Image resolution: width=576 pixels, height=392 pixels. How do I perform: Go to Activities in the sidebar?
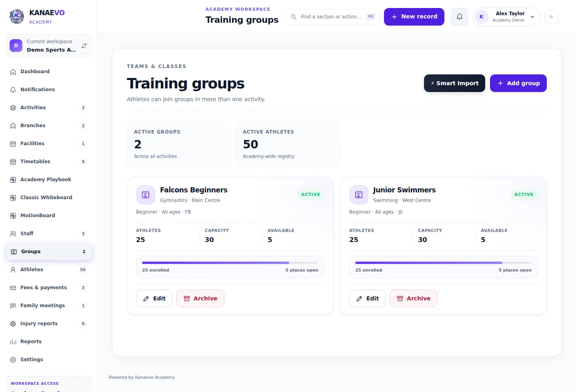pos(49,108)
